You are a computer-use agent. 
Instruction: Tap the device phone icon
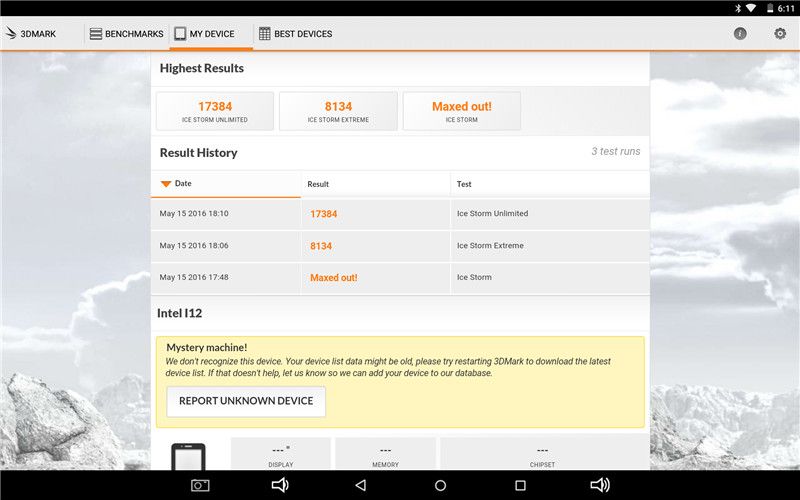click(188, 457)
